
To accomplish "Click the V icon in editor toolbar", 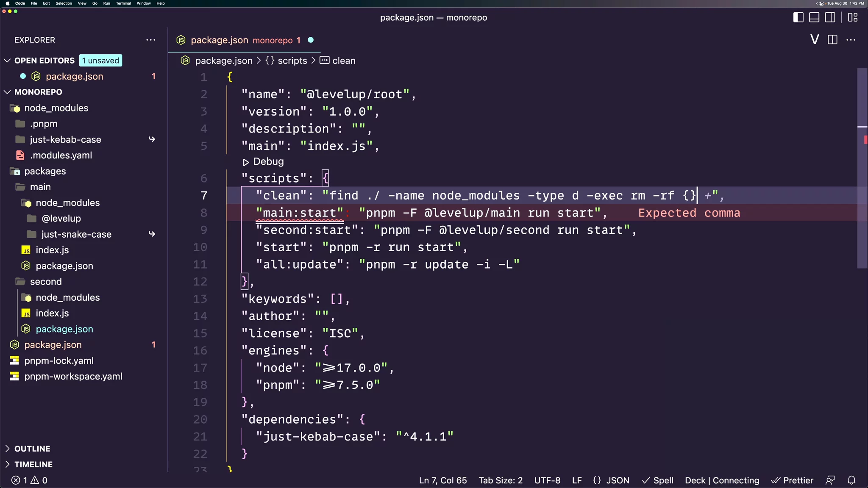I will click(x=815, y=40).
